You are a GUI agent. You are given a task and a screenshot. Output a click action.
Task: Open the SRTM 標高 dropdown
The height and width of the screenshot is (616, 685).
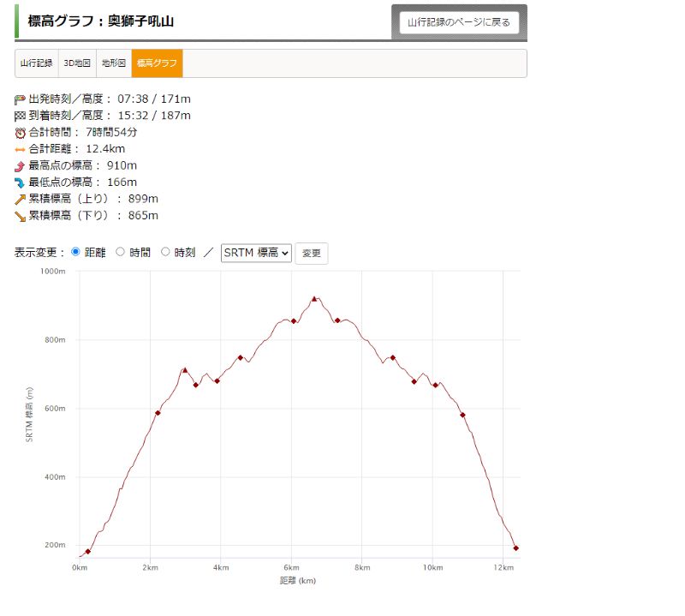(256, 253)
